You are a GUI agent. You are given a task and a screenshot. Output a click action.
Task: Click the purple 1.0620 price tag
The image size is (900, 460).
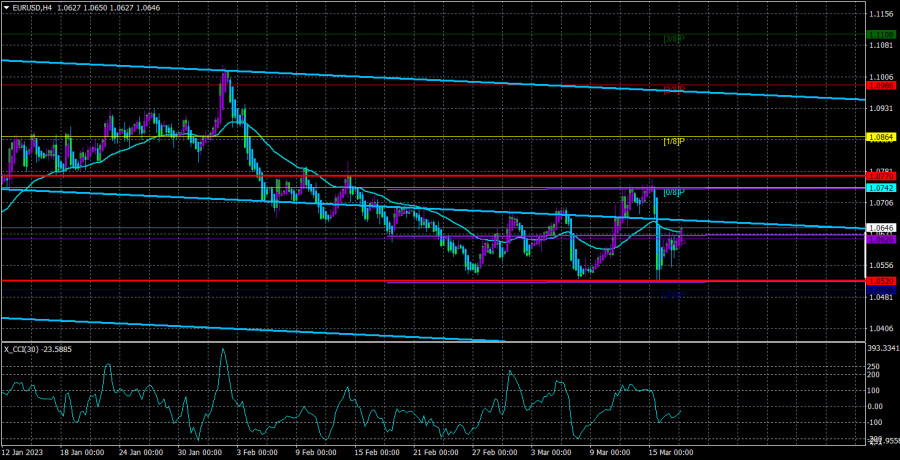880,239
